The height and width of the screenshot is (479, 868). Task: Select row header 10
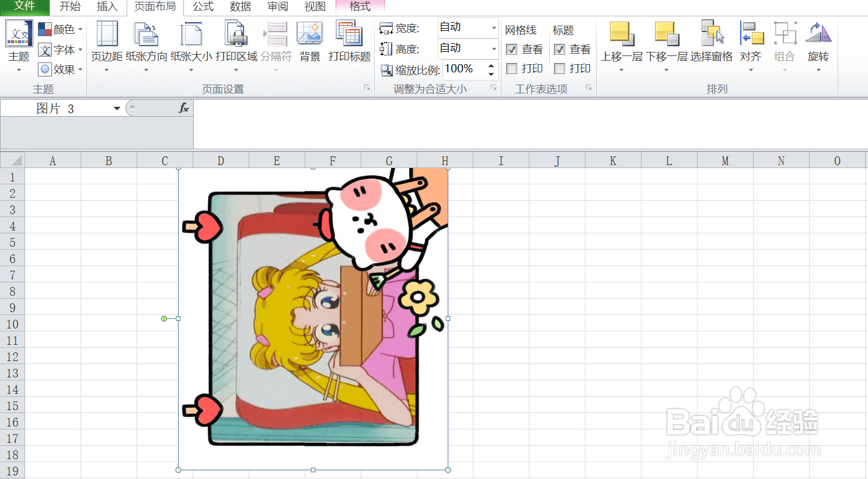[x=12, y=324]
